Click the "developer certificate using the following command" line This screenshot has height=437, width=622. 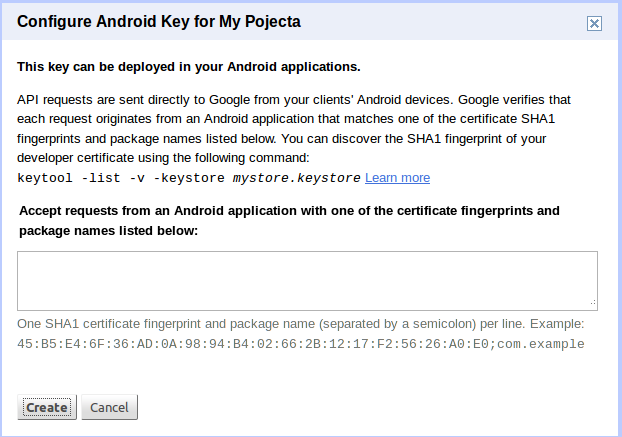164,158
